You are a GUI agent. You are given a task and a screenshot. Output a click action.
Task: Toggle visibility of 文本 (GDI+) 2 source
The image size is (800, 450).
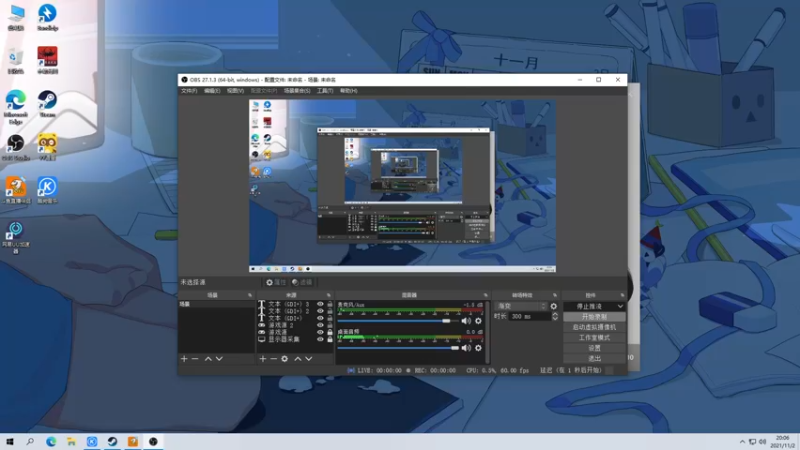(x=320, y=311)
